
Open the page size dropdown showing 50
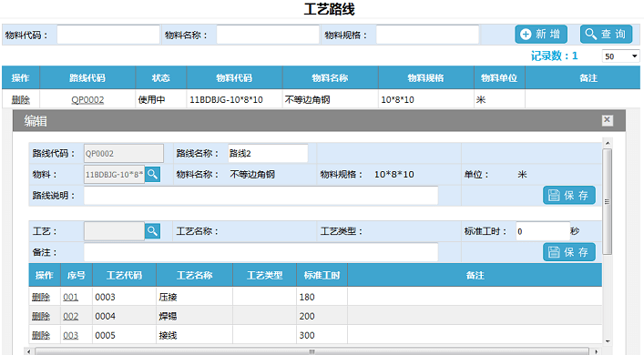620,56
